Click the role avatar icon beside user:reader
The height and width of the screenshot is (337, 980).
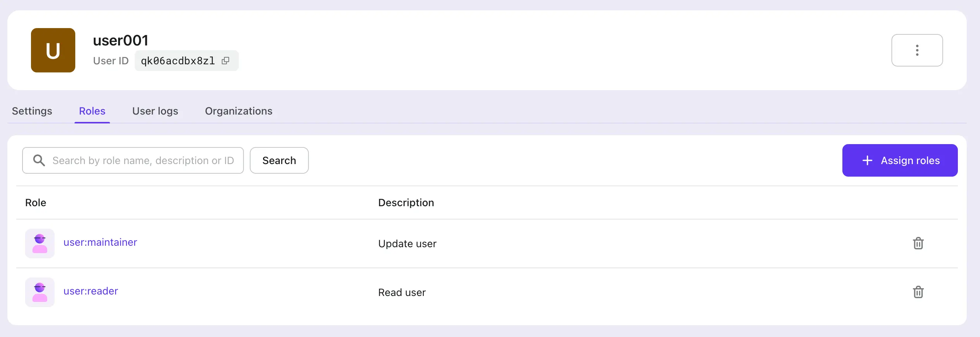[39, 292]
